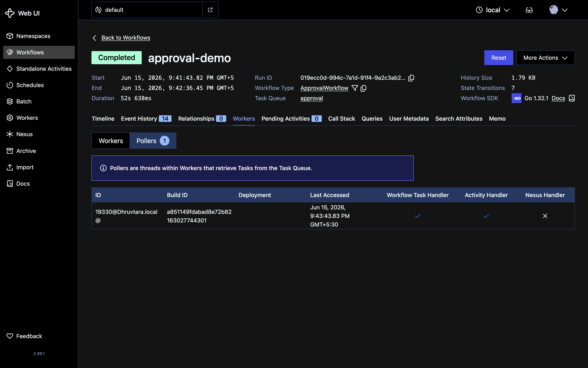588x368 pixels.
Task: Click the Reset button
Action: [498, 58]
